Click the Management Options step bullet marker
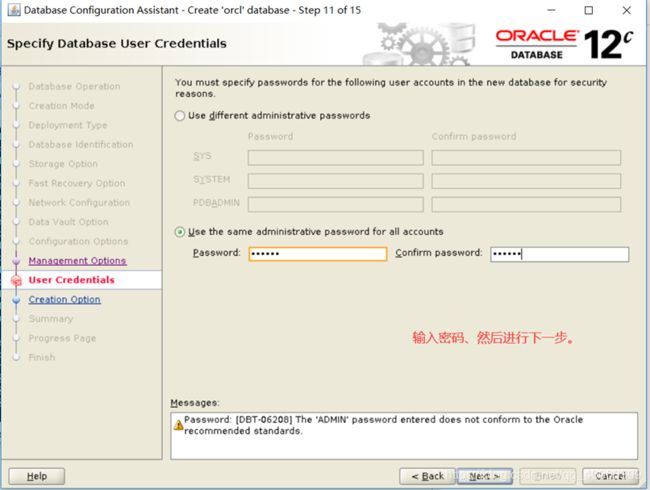Image resolution: width=650 pixels, height=490 pixels. [x=16, y=261]
